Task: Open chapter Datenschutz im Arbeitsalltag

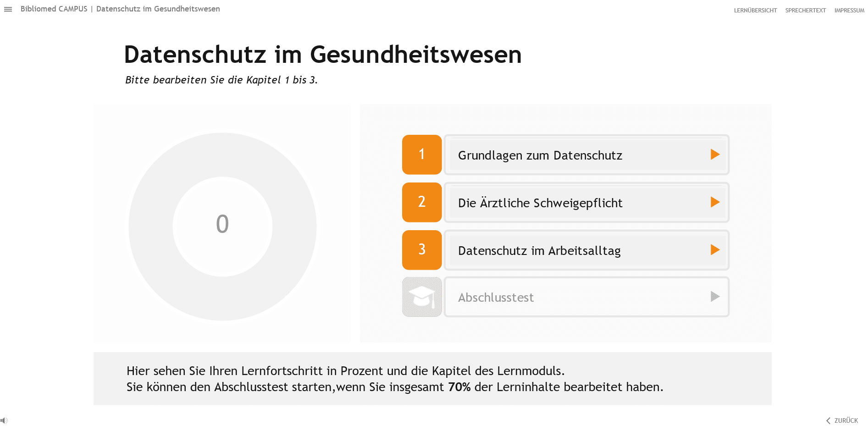Action: click(x=586, y=250)
